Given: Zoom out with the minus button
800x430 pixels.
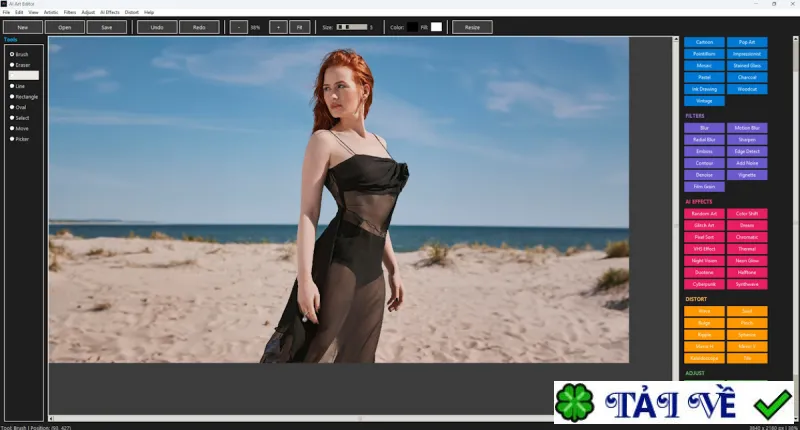Looking at the screenshot, I should [x=239, y=27].
